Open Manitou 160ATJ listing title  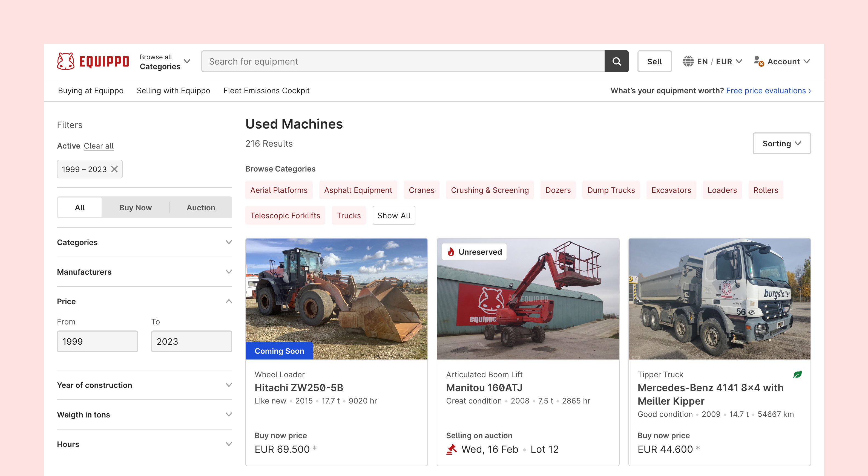(484, 388)
